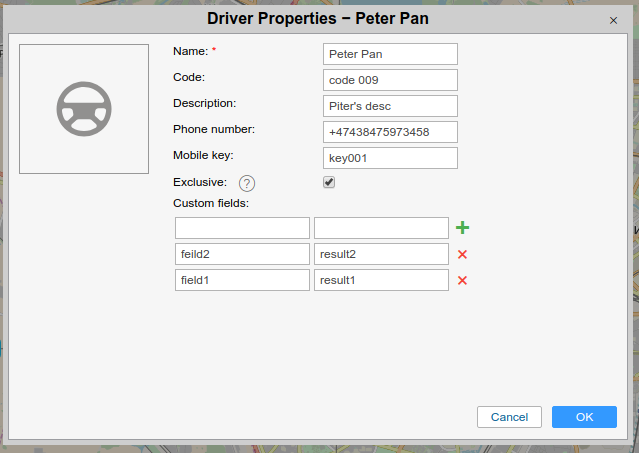
Task: Click the Phone number input field
Action: [x=390, y=132]
